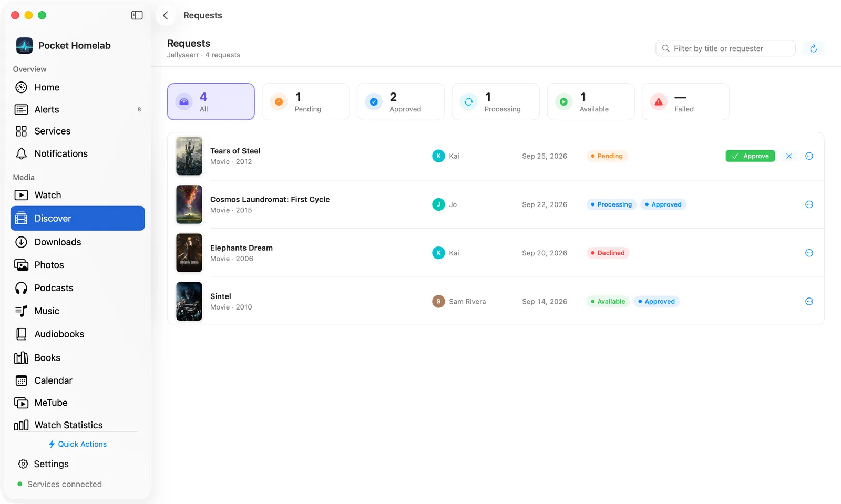
Task: Open Quick Actions link
Action: (x=78, y=444)
